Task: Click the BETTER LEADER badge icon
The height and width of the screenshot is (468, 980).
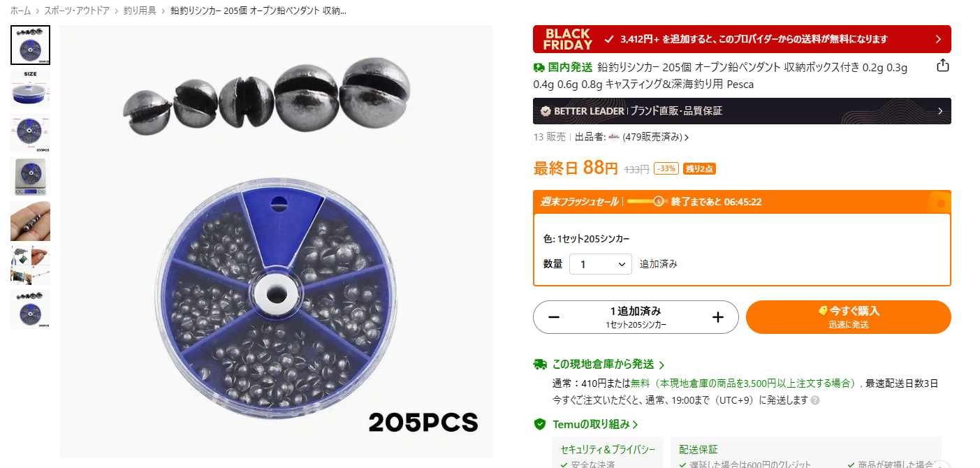Action: 545,111
